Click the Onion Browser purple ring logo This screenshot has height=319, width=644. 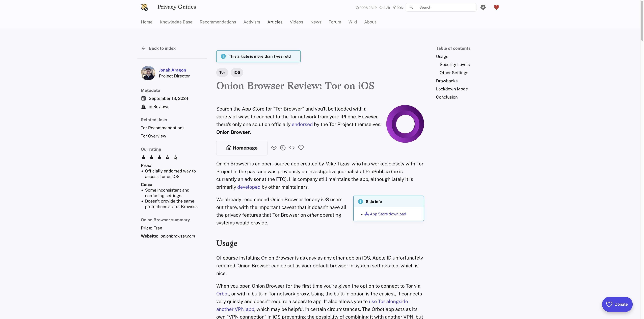405,124
